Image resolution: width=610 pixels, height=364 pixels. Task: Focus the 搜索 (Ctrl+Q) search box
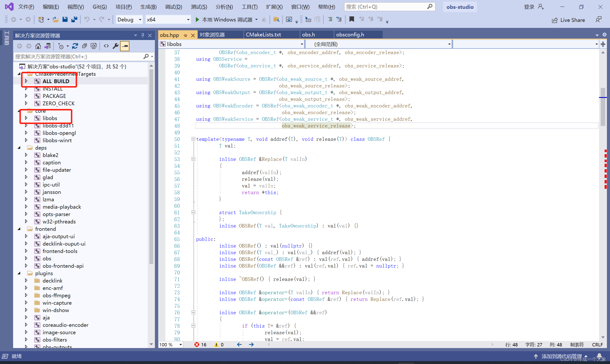pos(390,7)
